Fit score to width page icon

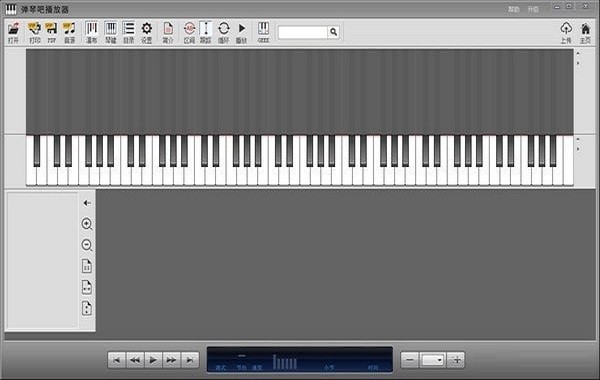click(x=87, y=287)
